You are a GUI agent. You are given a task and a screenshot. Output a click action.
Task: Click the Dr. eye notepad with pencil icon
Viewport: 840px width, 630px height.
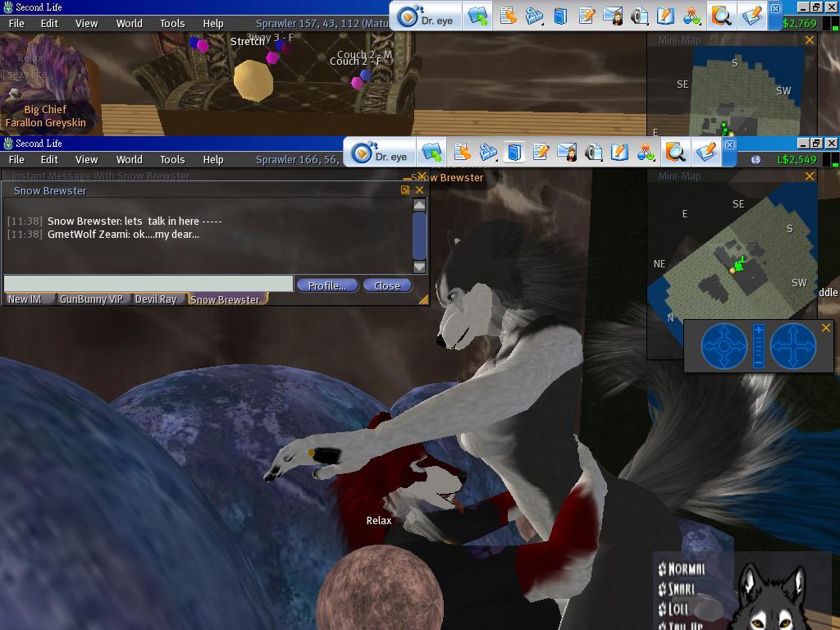pyautogui.click(x=541, y=153)
